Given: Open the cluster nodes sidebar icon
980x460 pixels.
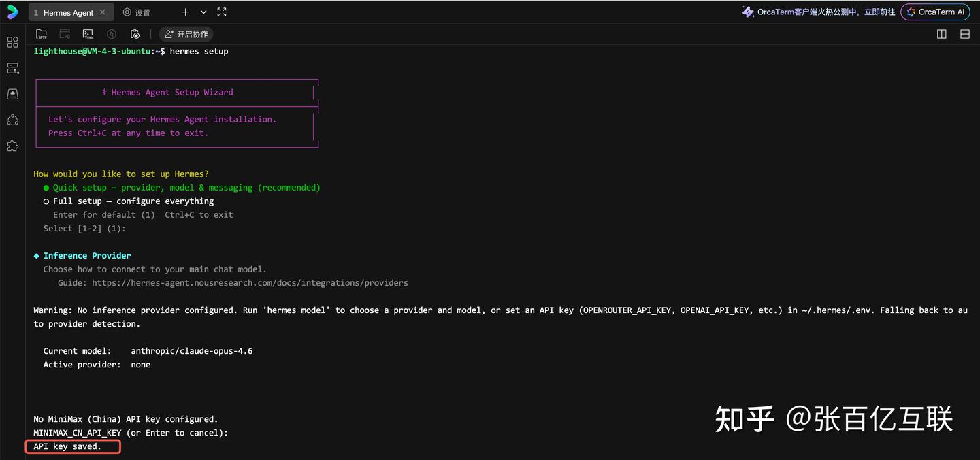Looking at the screenshot, I should [12, 120].
